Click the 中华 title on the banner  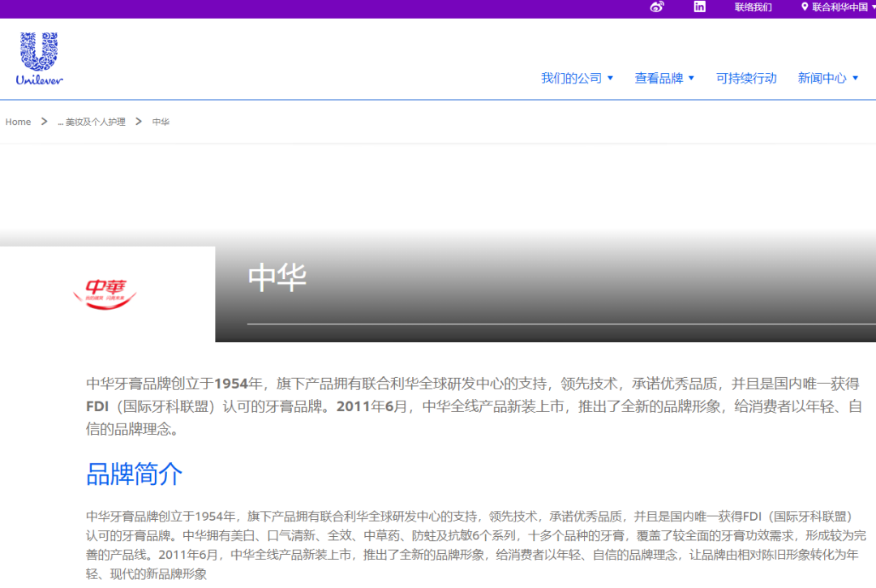coord(278,278)
